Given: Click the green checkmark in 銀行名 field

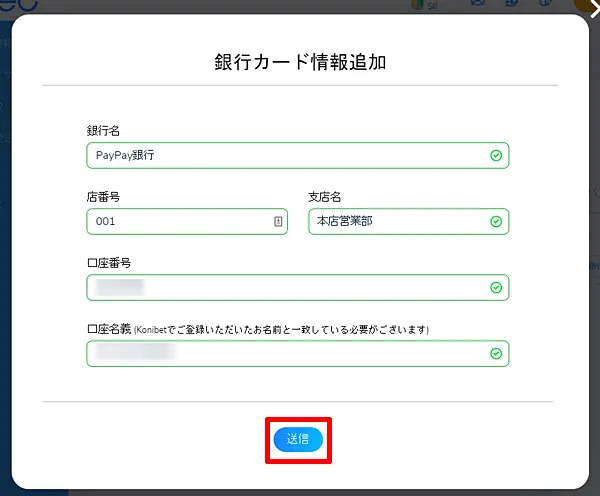Looking at the screenshot, I should (x=496, y=155).
